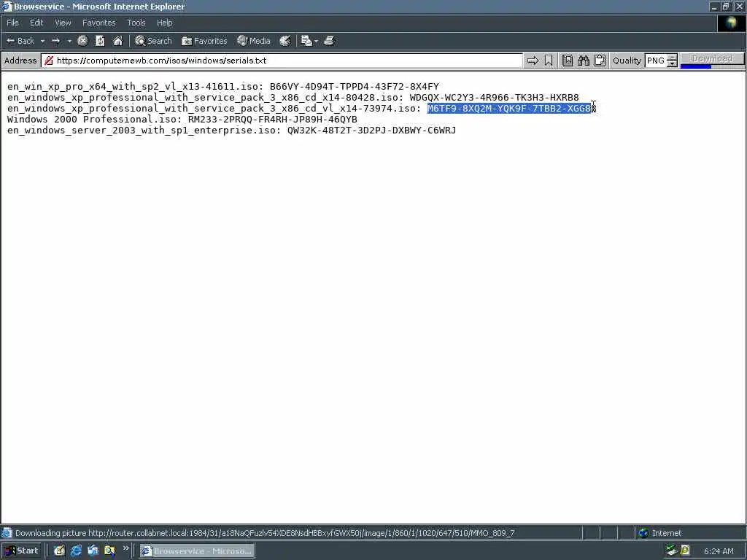The height and width of the screenshot is (560, 747).
Task: Click the key WDGQX-WC2Y3-4R966-TK3H3-HXRB8
Action: (x=494, y=98)
